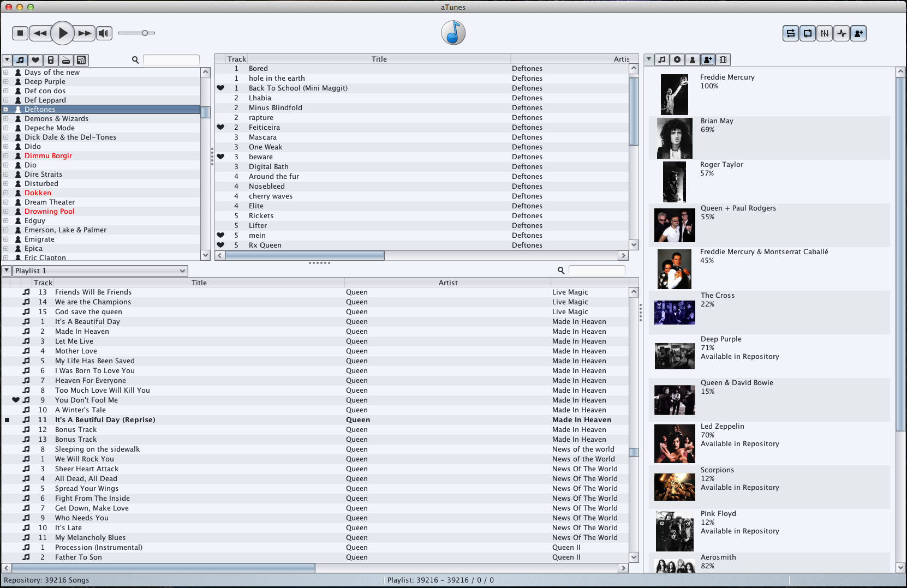
Task: Open the radio tab in the navigator
Action: (65, 60)
